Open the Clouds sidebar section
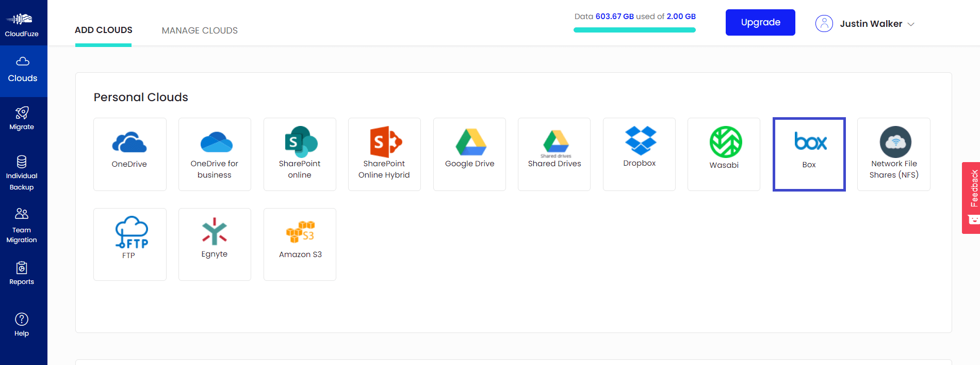This screenshot has width=980, height=365. 23,71
